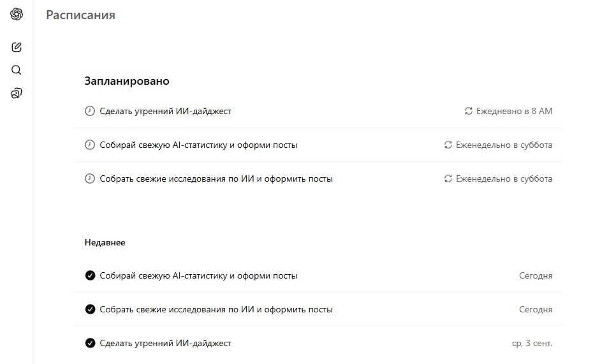Click clock icon beside morning digest task
593x364 pixels.
(x=90, y=111)
